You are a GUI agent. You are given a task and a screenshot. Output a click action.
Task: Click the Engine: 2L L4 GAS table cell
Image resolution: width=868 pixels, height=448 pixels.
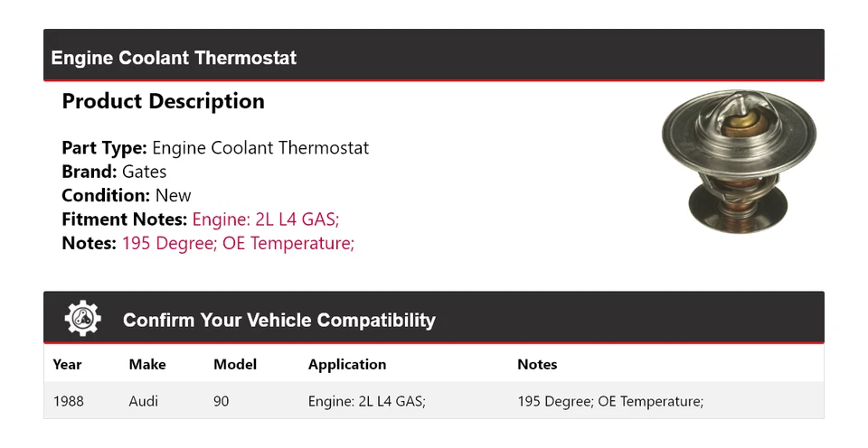point(367,401)
